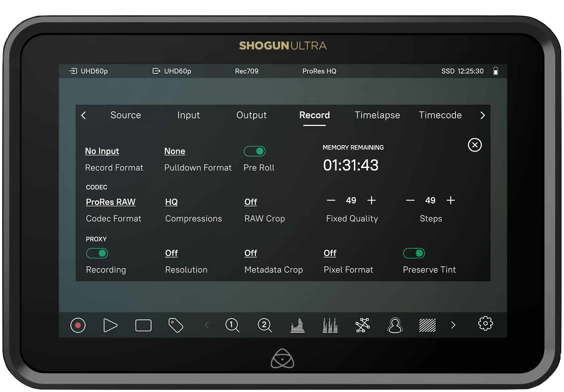The image size is (564, 392).
Task: Tap the ProRes HQ status label
Action: pos(319,71)
